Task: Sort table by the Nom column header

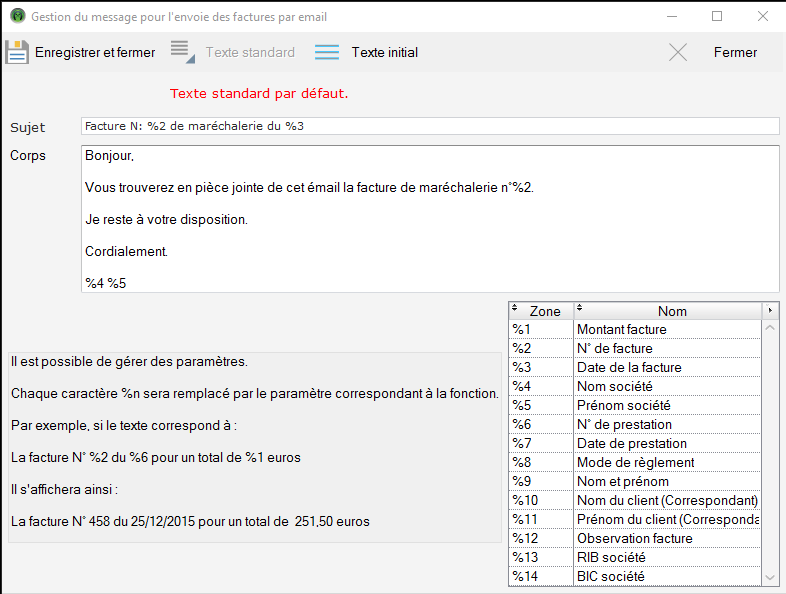Action: coord(668,311)
